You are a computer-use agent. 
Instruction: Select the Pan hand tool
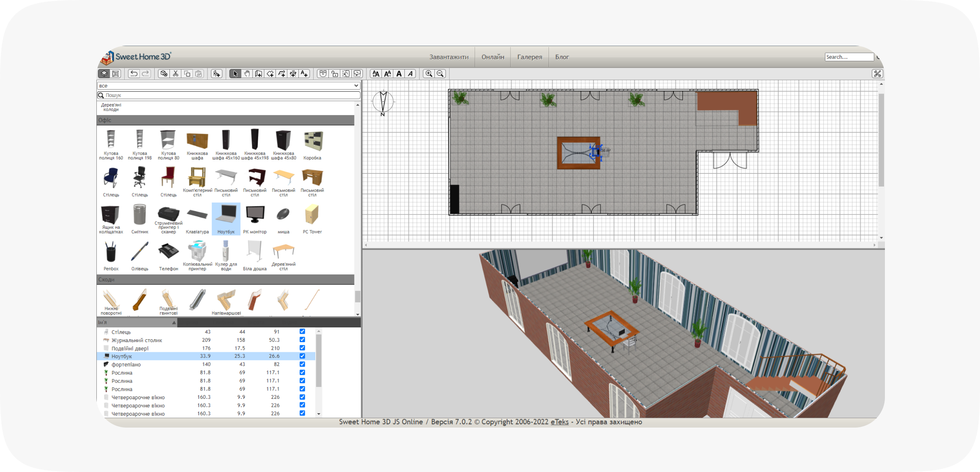[x=247, y=74]
